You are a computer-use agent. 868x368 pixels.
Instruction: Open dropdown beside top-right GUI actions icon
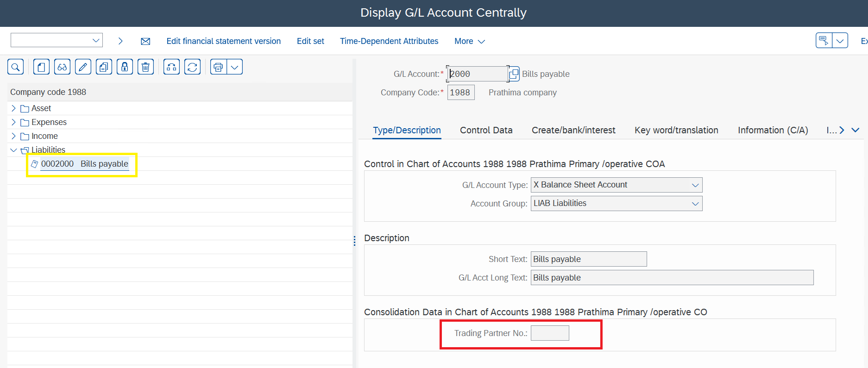tap(840, 40)
